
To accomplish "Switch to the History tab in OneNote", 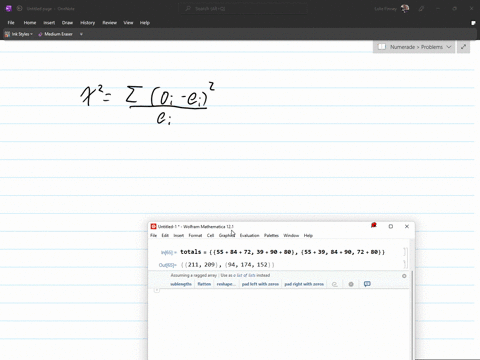I will point(87,23).
